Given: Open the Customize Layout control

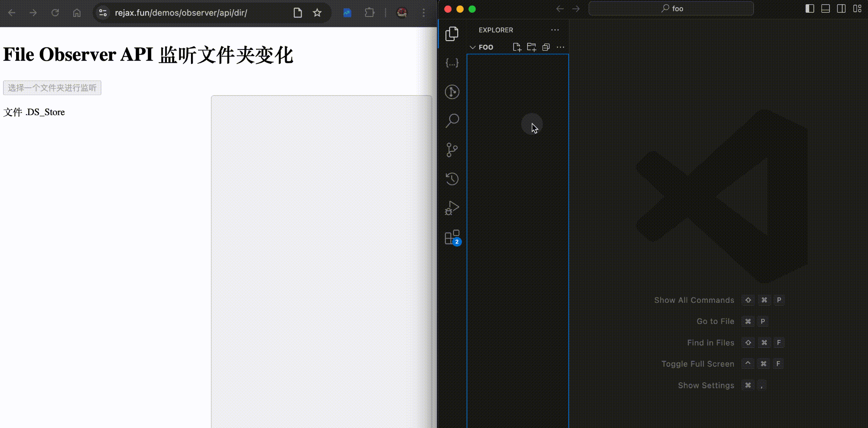Looking at the screenshot, I should pyautogui.click(x=858, y=8).
